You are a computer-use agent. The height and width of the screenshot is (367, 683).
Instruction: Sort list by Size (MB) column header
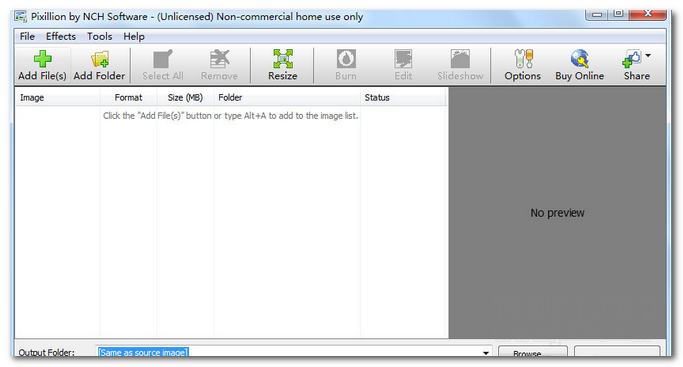[x=185, y=98]
